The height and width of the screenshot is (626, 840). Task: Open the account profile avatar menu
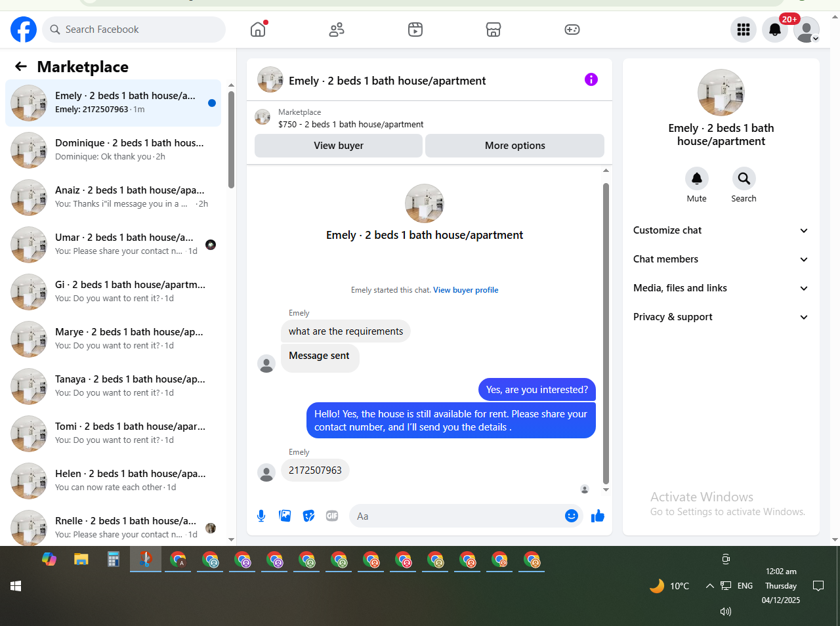807,30
